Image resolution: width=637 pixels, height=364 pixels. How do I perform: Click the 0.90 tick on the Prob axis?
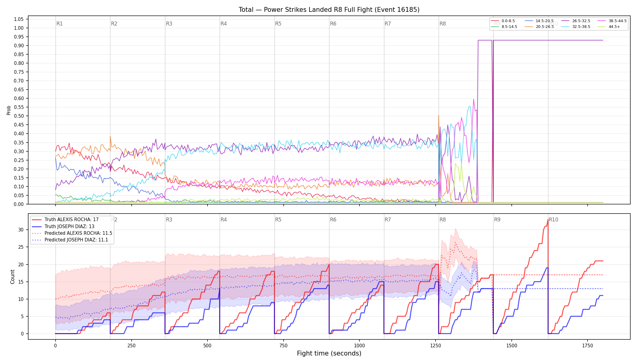[19, 45]
